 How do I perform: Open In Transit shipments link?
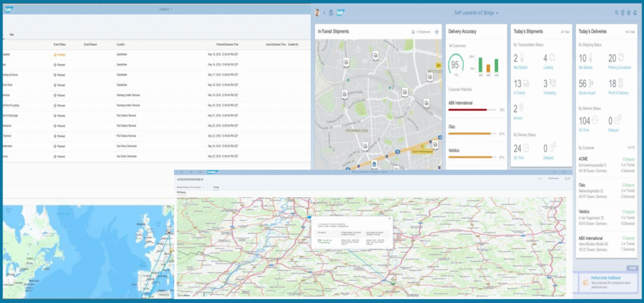point(520,93)
